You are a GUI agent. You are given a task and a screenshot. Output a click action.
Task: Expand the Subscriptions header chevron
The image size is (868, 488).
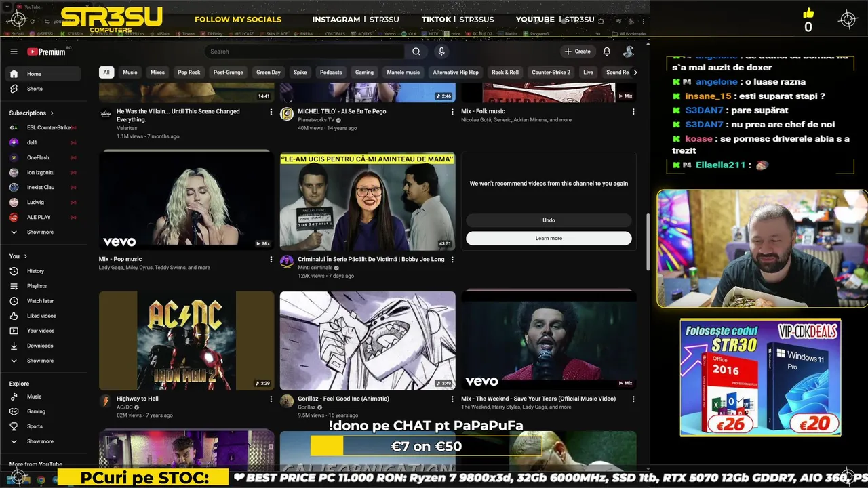[52, 113]
